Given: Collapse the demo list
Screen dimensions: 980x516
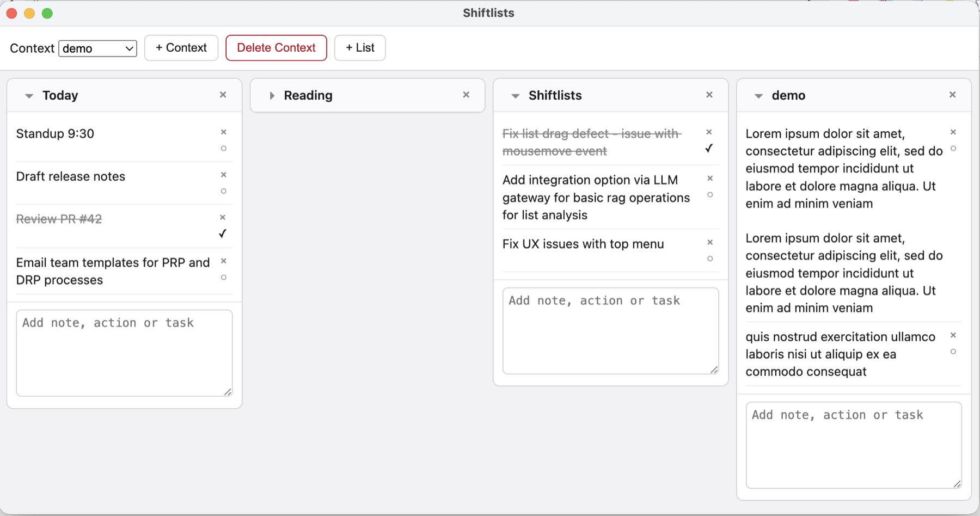Looking at the screenshot, I should click(758, 96).
